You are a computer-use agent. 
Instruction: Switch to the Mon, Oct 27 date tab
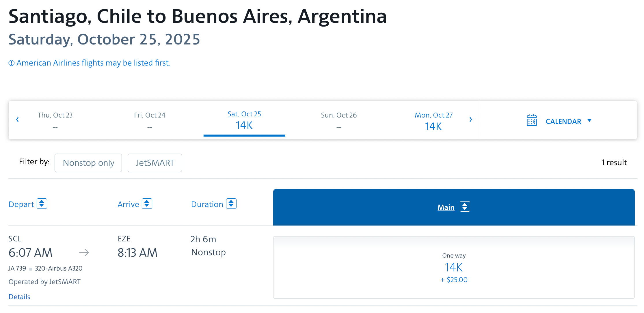tap(433, 120)
